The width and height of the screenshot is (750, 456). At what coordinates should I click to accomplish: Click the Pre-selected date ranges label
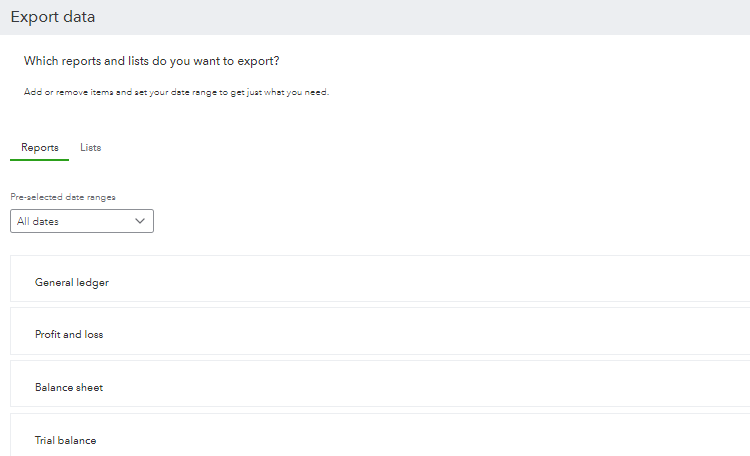coord(63,197)
